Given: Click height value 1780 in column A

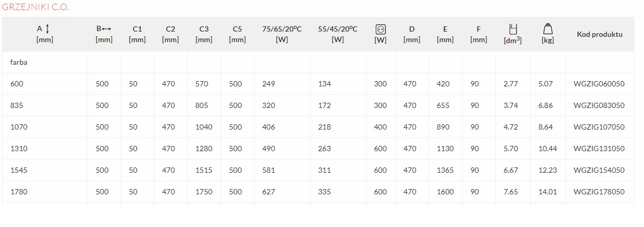Looking at the screenshot, I should tap(18, 192).
